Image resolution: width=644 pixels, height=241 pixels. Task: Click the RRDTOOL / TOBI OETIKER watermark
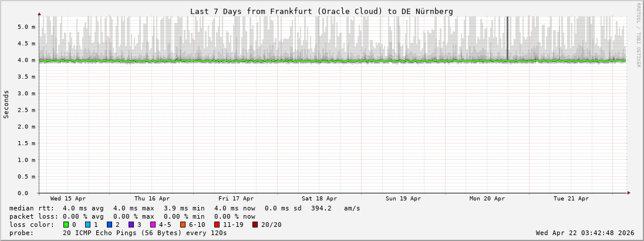[x=638, y=35]
